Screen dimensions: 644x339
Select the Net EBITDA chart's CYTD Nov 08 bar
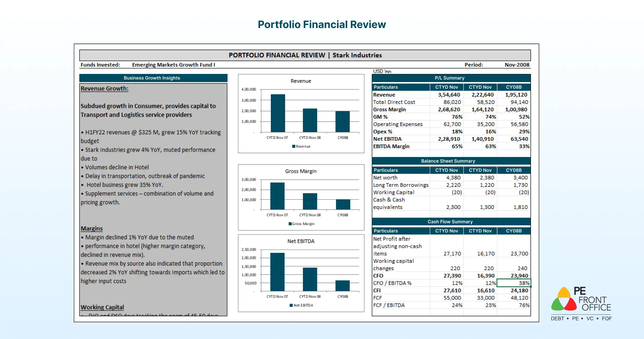tap(310, 279)
